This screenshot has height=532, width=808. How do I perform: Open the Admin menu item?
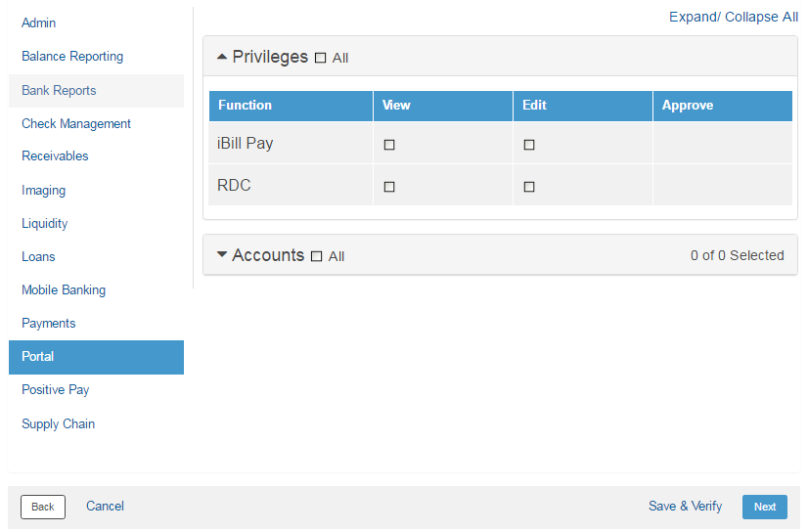point(39,22)
